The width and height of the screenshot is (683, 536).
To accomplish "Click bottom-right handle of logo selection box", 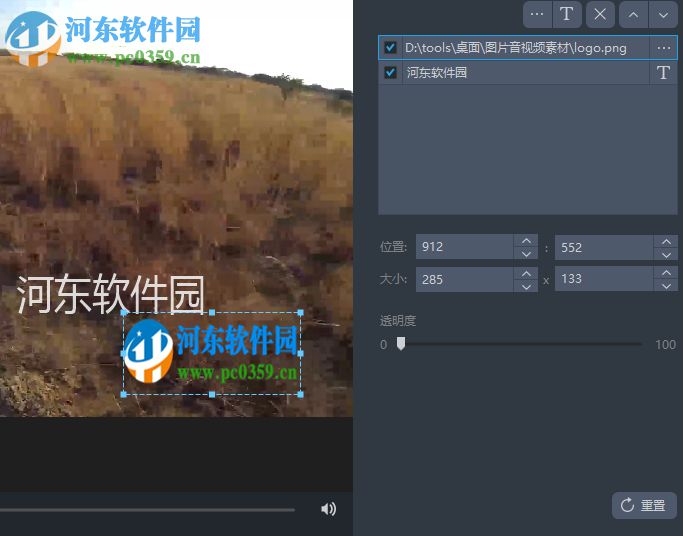I will pos(301,394).
